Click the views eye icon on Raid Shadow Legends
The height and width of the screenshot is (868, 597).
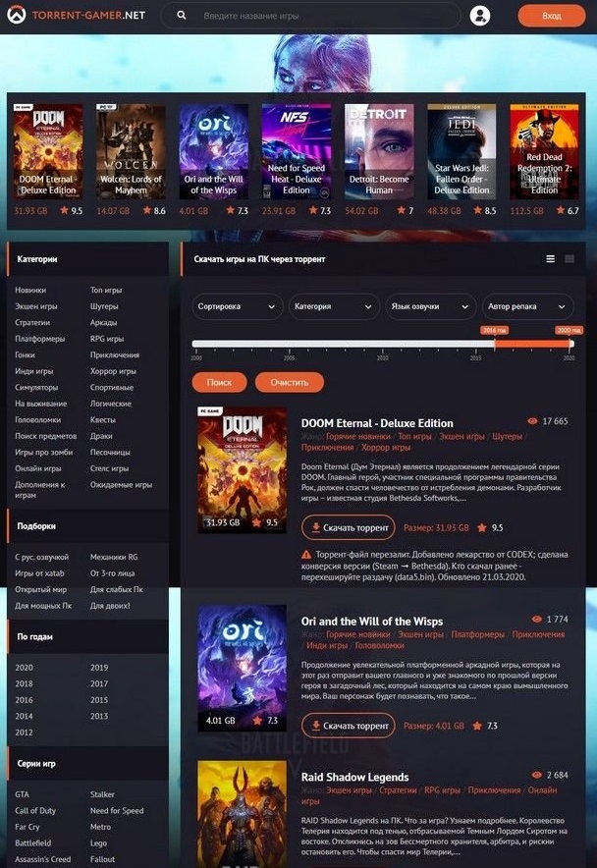tap(535, 776)
